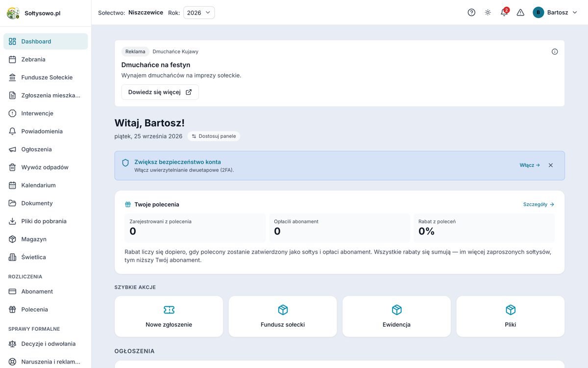Screen dimensions: 588x368
Task: Click the Nowe zgłoszenie quick action
Action: [x=169, y=316]
